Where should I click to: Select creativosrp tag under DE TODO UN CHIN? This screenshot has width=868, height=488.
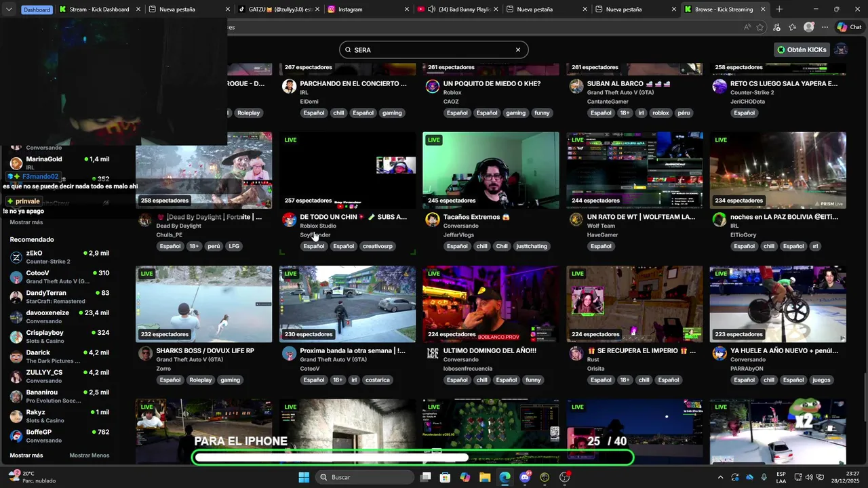coord(378,246)
